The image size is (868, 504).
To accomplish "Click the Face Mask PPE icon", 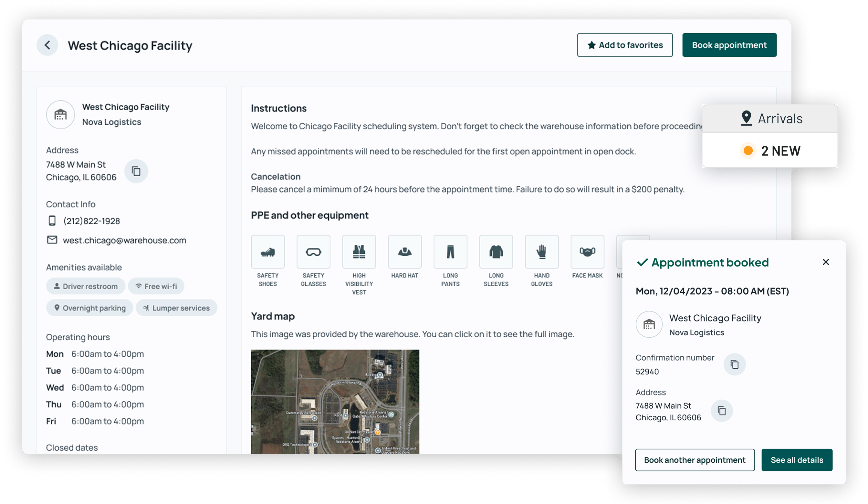I will (x=587, y=252).
